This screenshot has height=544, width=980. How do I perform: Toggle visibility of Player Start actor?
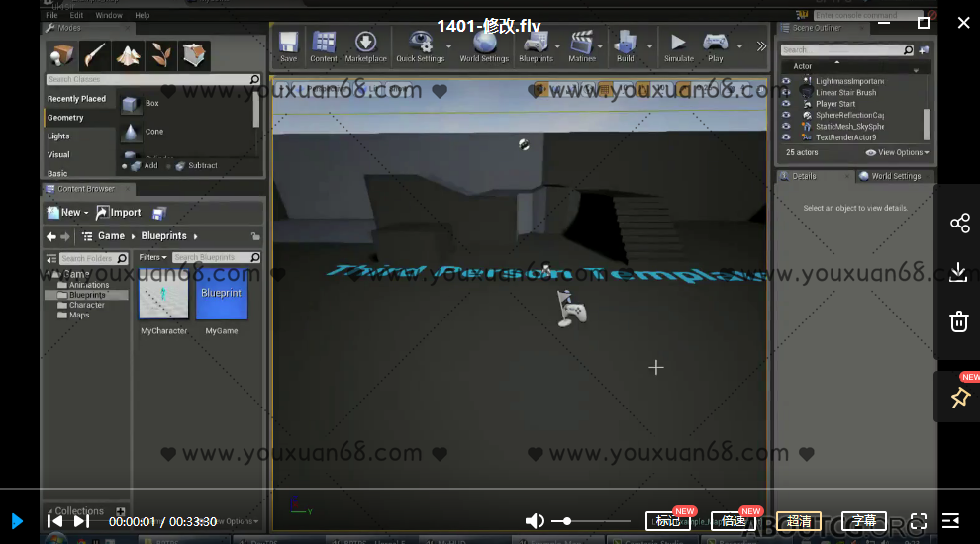(x=786, y=104)
